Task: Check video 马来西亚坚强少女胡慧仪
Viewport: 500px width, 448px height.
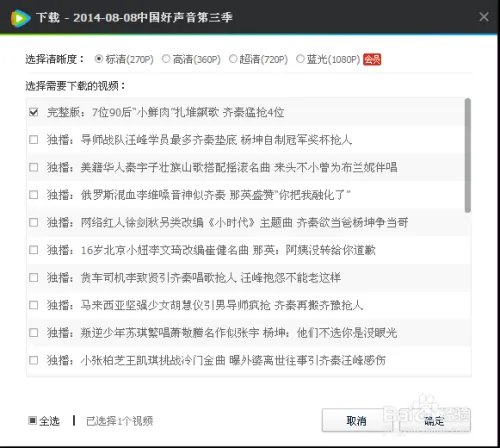Action: [x=33, y=305]
